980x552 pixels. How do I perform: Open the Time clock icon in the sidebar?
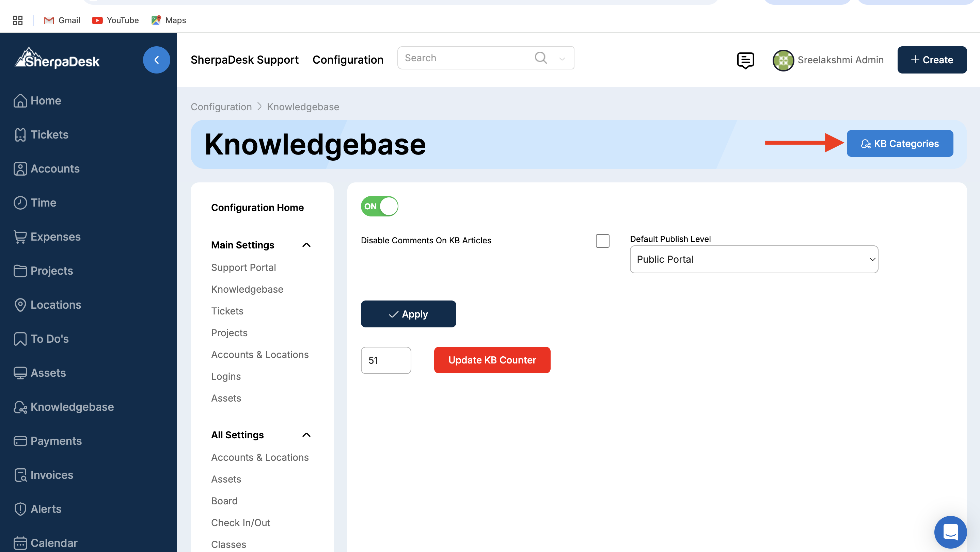(20, 202)
